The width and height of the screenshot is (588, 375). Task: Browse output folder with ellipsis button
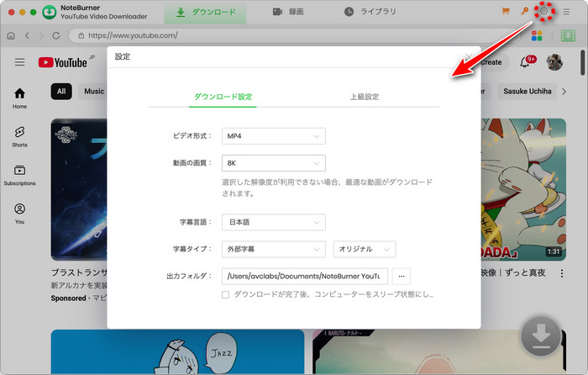[402, 277]
